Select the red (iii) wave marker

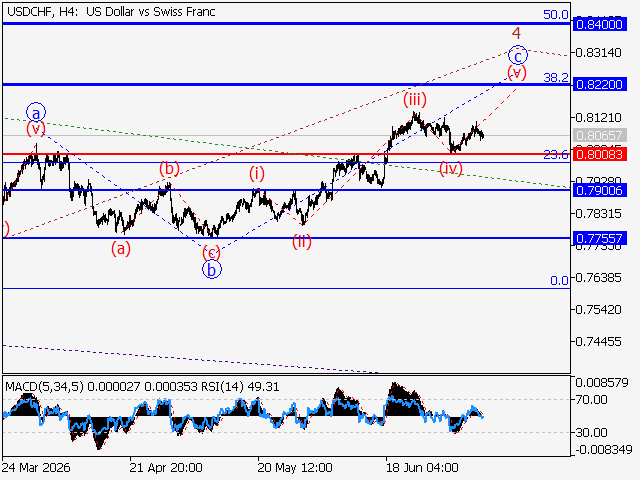415,99
